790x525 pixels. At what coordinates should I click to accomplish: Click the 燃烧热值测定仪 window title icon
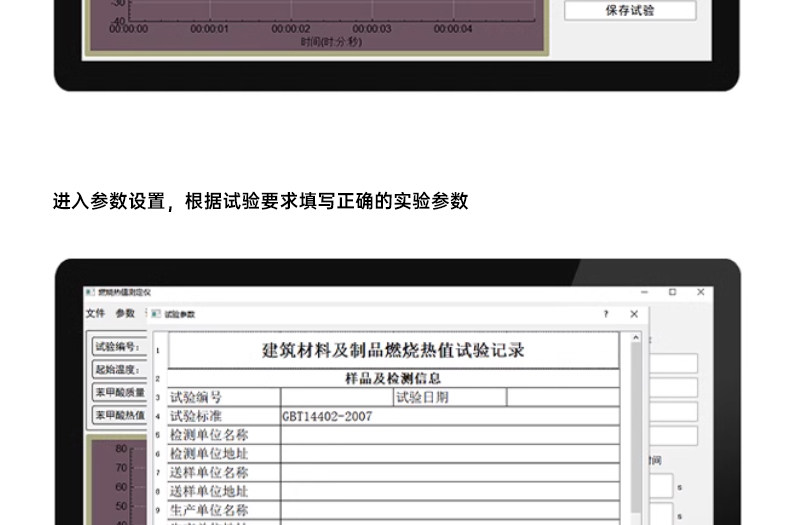click(90, 292)
